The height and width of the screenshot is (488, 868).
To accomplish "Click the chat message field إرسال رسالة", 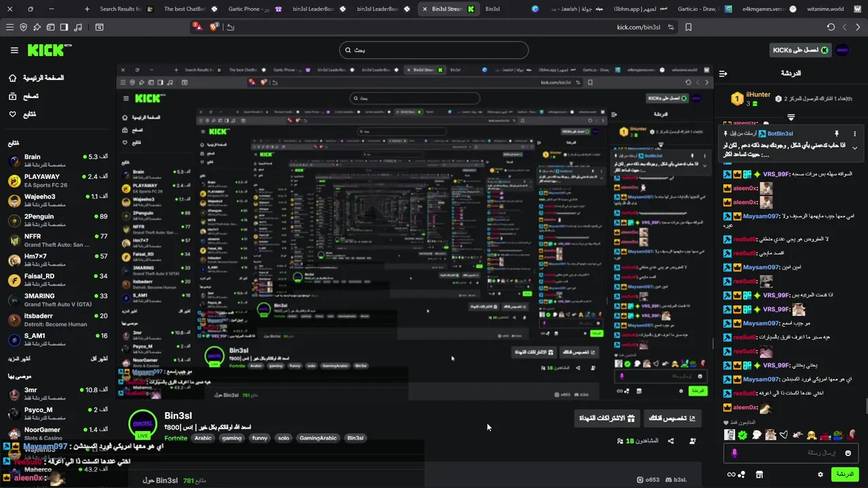I will [x=792, y=453].
